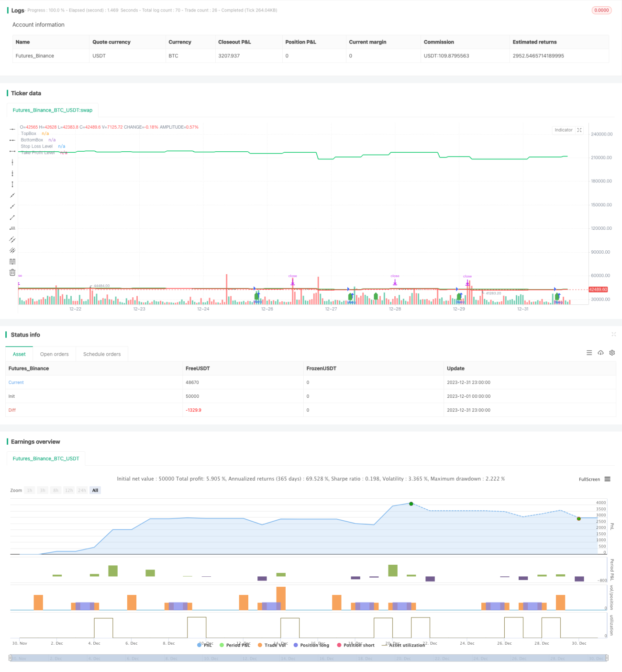
Task: Select the Futures_Binance_BTC_USDT:swap ticker tab
Action: tap(53, 110)
